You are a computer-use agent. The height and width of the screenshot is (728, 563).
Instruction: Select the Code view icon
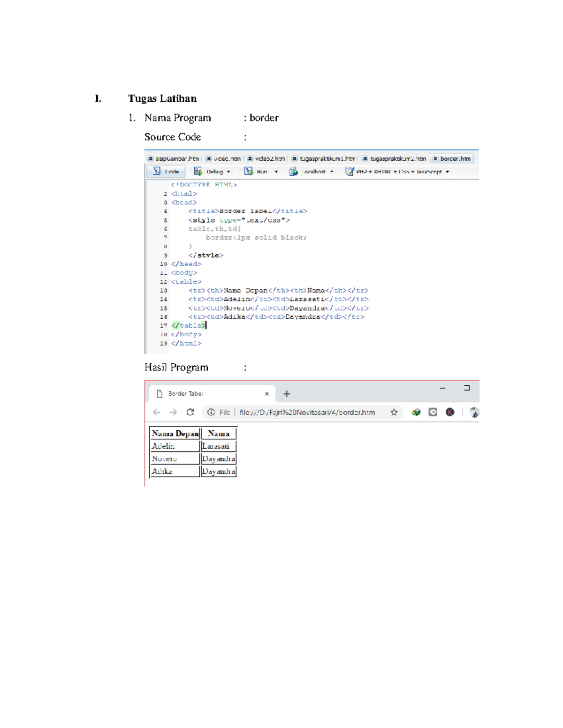157,172
